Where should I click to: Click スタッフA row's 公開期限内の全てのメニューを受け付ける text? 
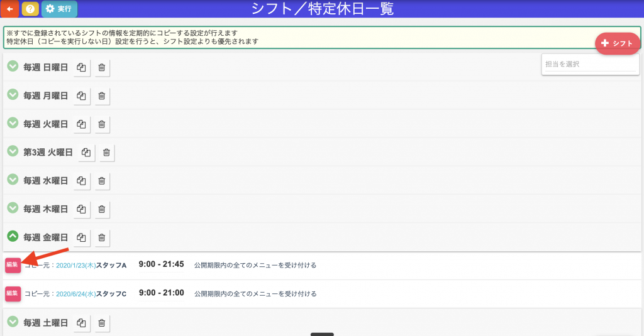(255, 266)
